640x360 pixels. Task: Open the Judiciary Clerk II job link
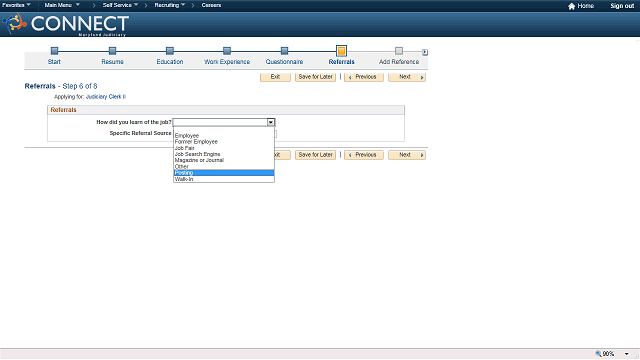click(x=106, y=97)
